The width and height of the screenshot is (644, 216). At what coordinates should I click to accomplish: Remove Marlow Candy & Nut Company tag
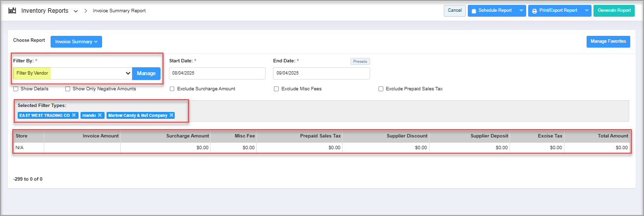(x=171, y=115)
